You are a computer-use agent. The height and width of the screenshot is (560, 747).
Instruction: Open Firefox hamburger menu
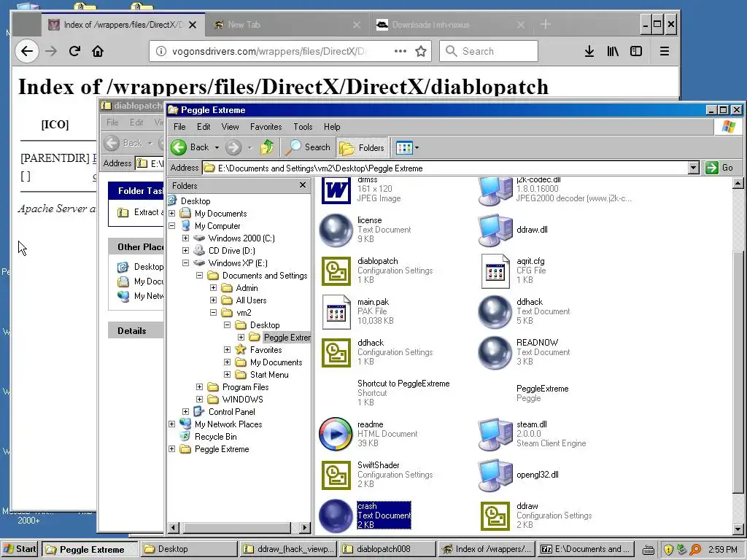(665, 52)
